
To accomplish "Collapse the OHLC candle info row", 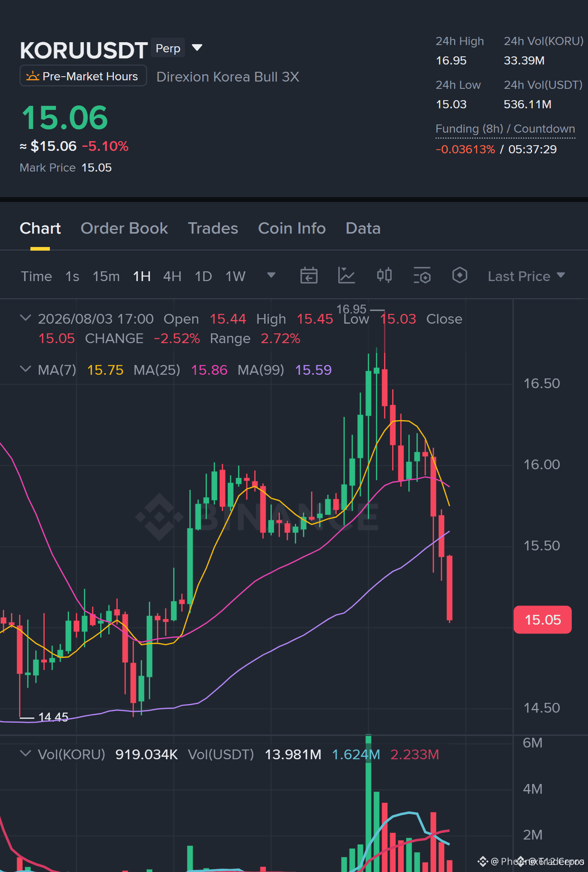I will pyautogui.click(x=26, y=318).
